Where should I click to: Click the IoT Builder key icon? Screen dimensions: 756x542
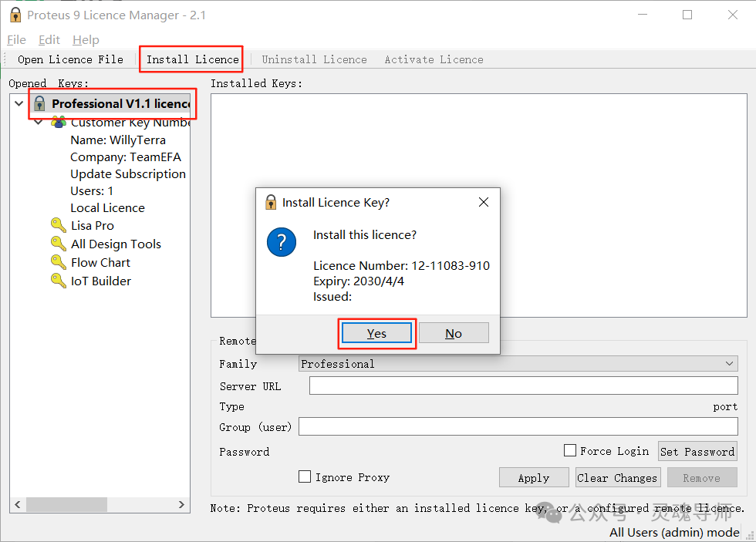59,281
